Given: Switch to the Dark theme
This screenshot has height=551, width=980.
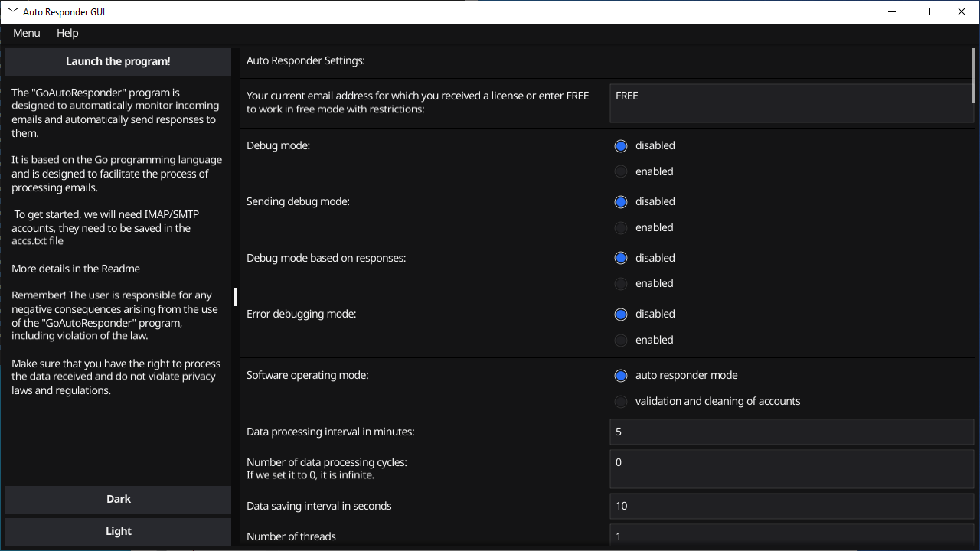Looking at the screenshot, I should click(x=118, y=499).
